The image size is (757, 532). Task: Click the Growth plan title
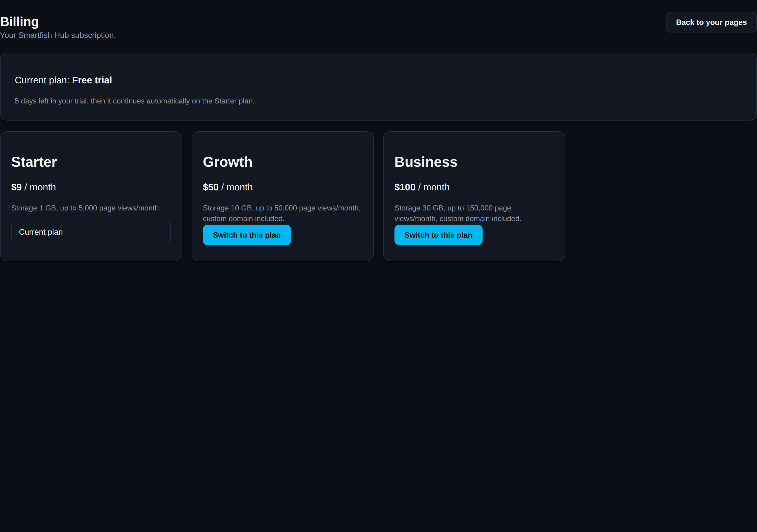click(227, 162)
